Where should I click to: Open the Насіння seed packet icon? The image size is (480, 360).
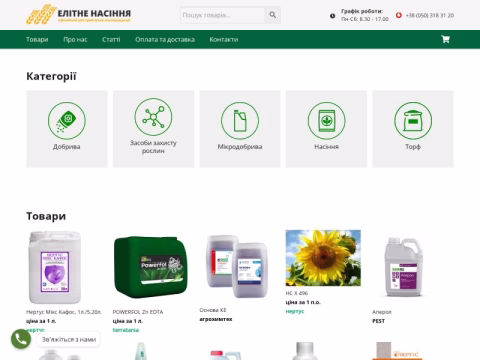click(x=326, y=121)
